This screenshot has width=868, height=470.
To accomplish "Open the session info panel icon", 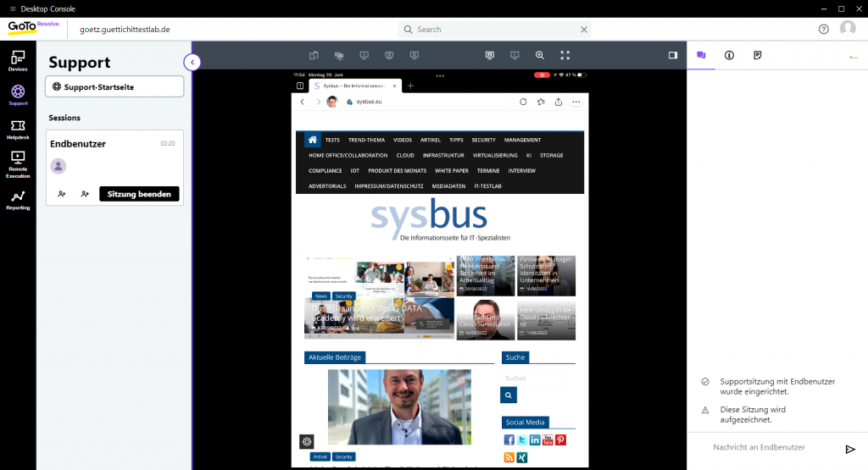I will 729,55.
